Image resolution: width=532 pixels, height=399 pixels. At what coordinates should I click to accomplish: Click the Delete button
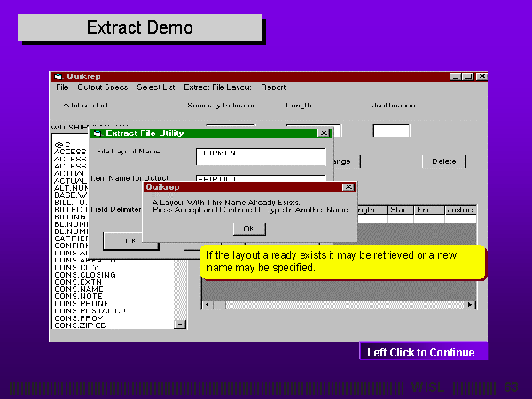point(443,161)
